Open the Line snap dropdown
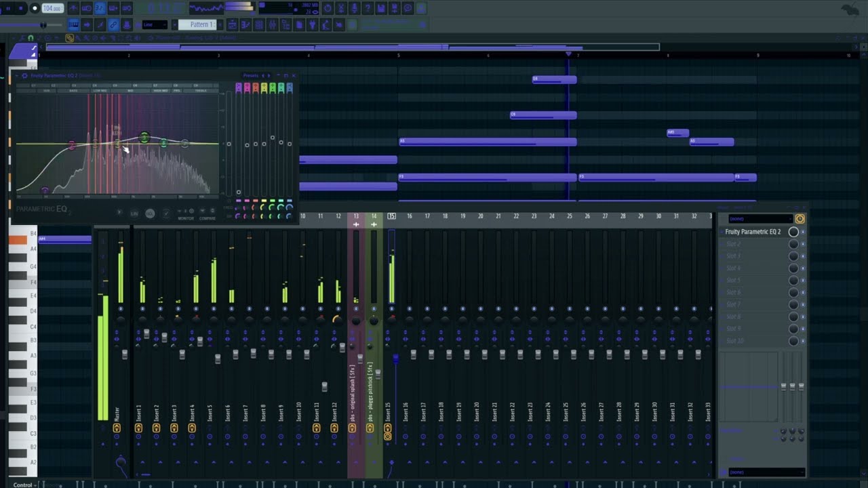 [155, 24]
